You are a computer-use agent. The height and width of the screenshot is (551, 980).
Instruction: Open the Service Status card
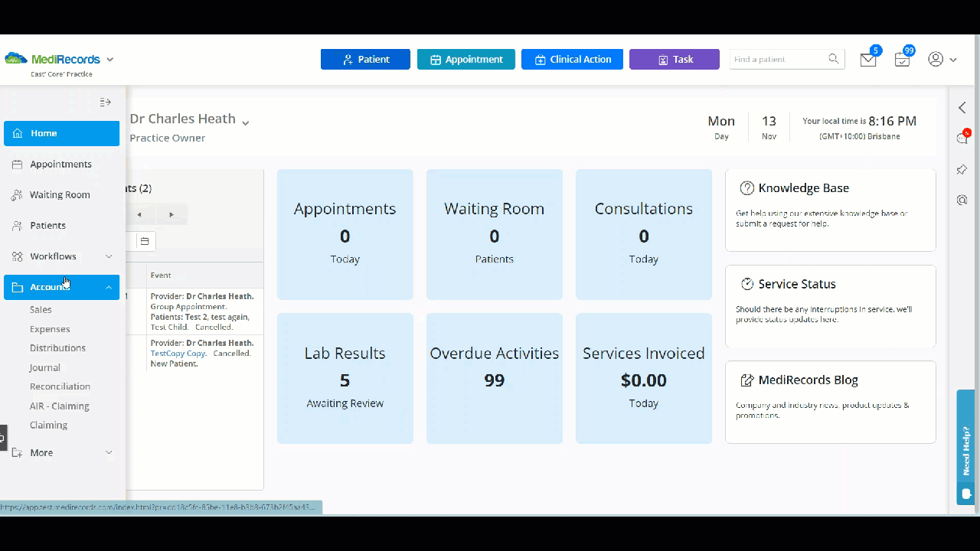pyautogui.click(x=831, y=306)
